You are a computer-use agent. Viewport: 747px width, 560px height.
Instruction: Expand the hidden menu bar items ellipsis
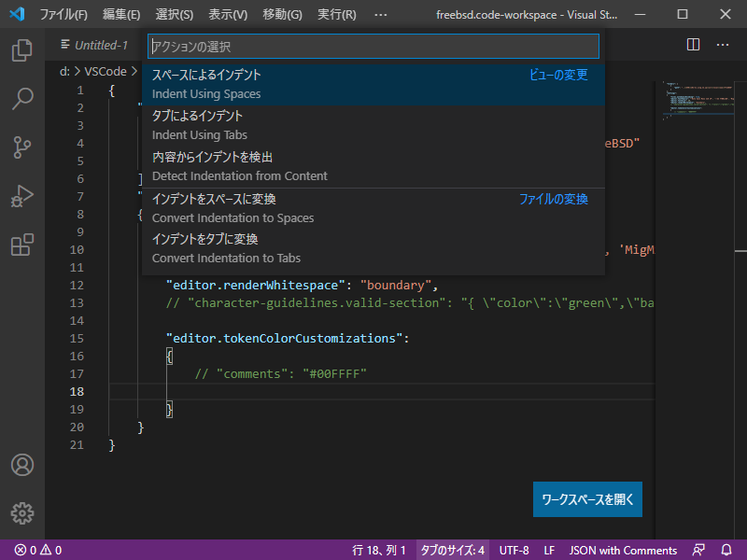point(380,15)
